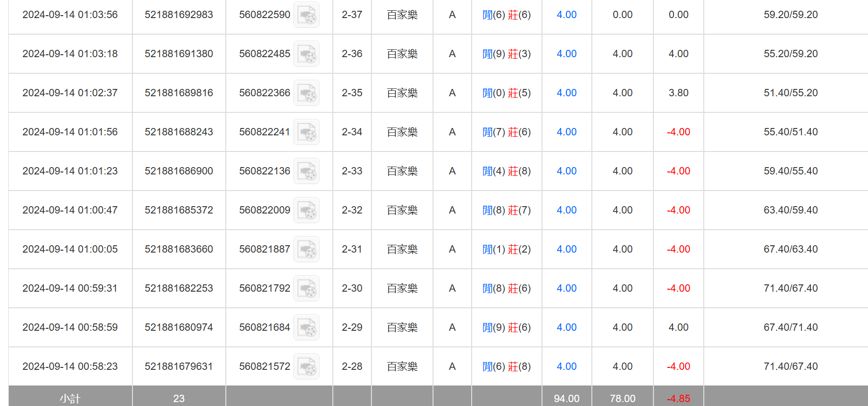Click blue 4.00 bet amount in row 2-33

tap(566, 171)
